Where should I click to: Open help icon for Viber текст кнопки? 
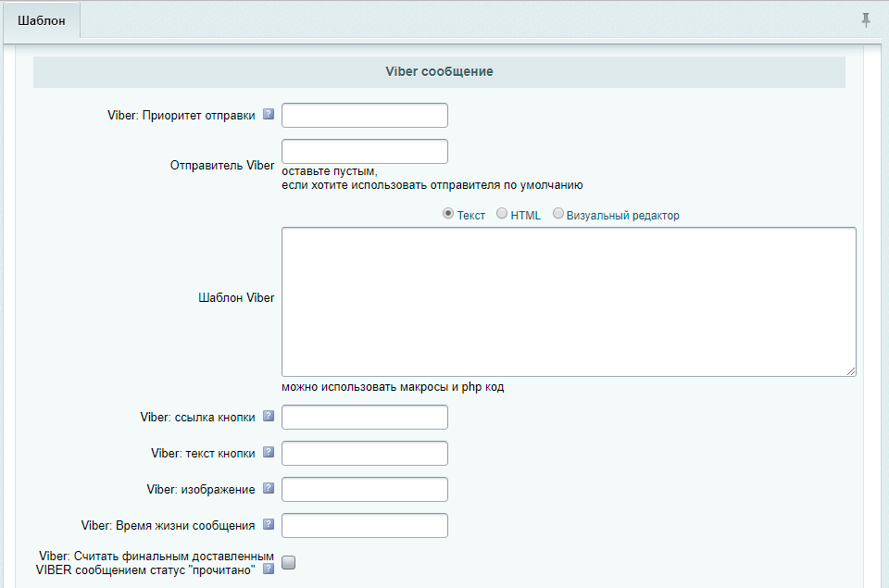(269, 452)
